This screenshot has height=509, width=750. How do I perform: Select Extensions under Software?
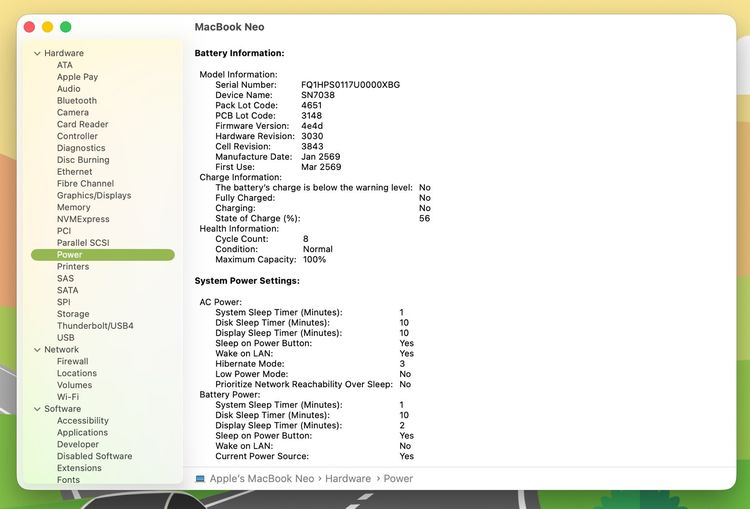pos(79,468)
